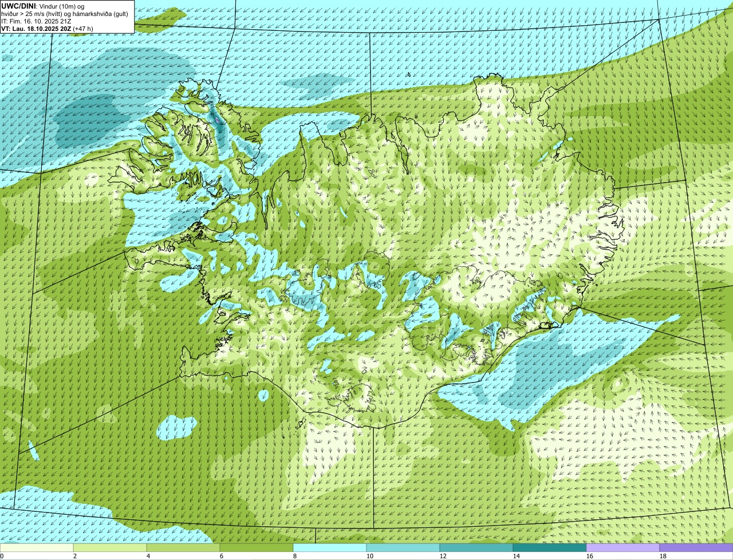Click the colorbar tick label "0"
733x560 pixels.
tap(2, 556)
